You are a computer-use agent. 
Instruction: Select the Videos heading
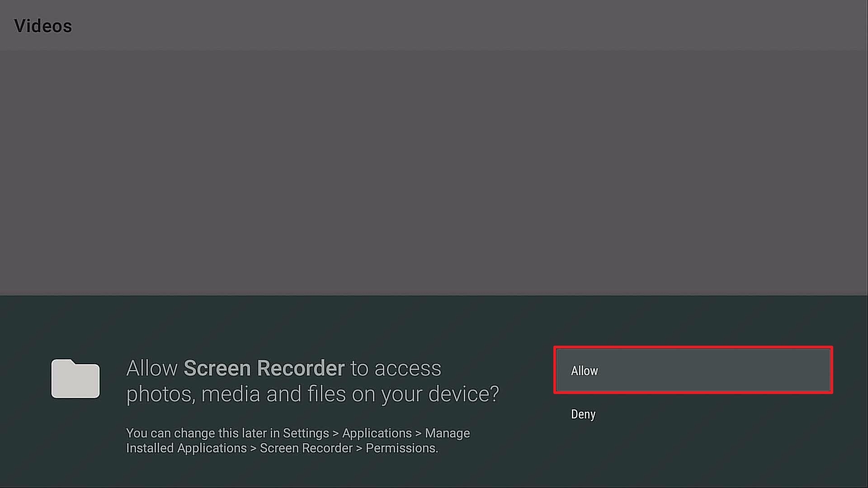43,26
